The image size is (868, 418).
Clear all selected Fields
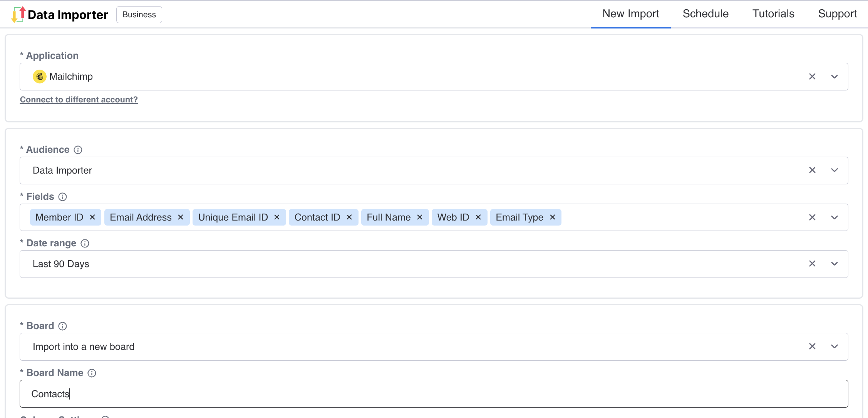[812, 217]
